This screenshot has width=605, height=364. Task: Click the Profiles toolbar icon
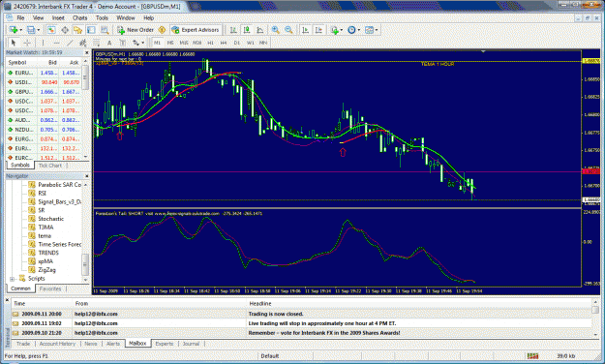pos(31,30)
